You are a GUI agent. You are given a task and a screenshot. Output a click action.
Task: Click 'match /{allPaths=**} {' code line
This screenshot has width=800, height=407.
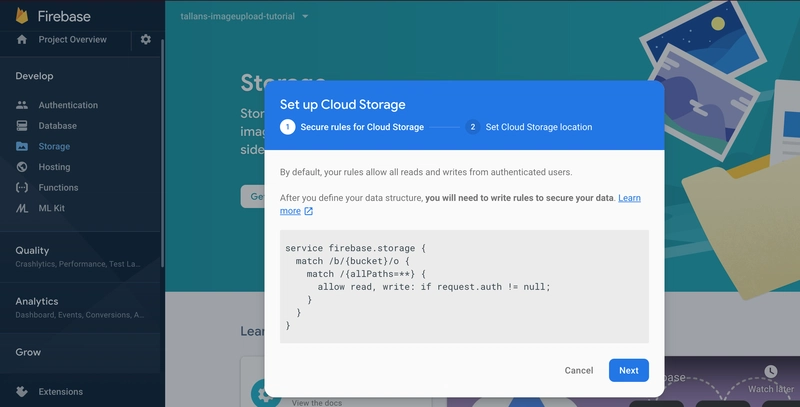pyautogui.click(x=366, y=274)
